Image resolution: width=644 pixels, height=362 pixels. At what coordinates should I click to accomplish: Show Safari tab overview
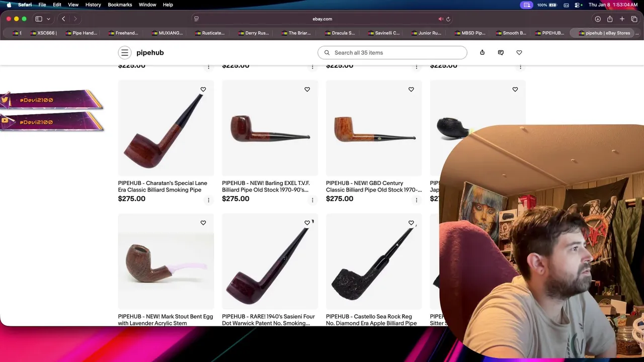pos(634,19)
